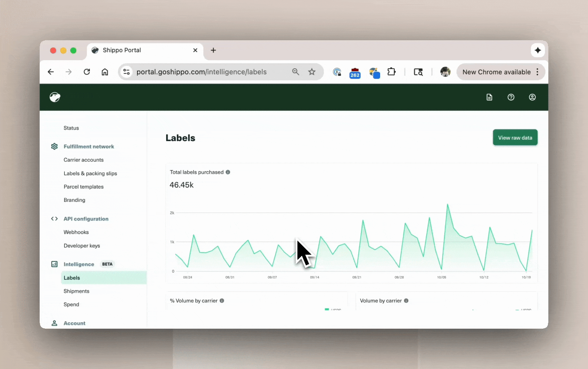Click the Labels page heading
588x369 pixels.
tap(181, 138)
